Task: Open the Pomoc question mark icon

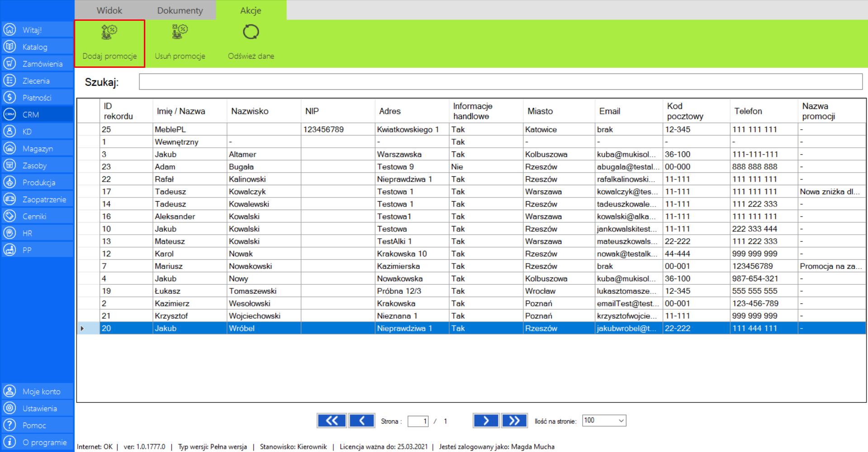Action: click(9, 425)
